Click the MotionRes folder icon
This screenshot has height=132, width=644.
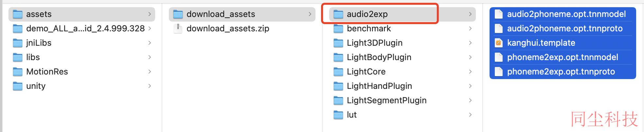point(17,72)
